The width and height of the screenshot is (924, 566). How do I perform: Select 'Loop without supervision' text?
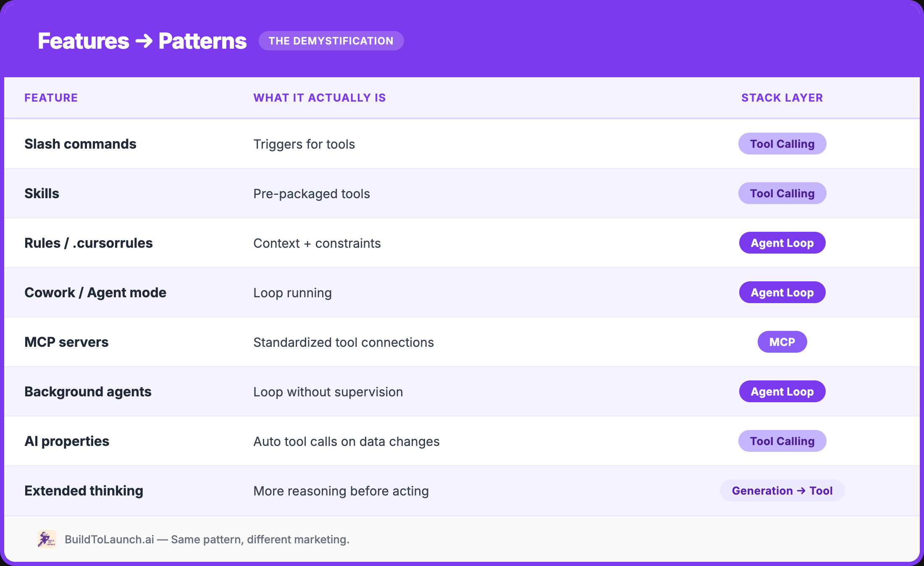[x=328, y=392]
